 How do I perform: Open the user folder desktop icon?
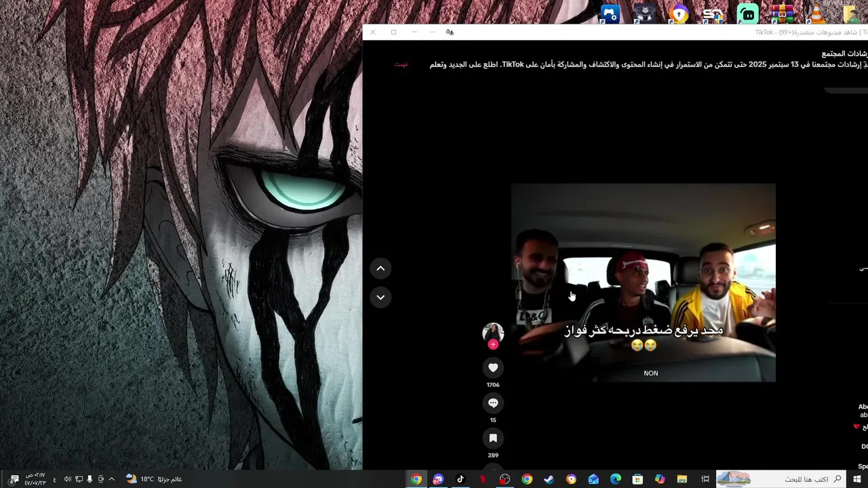853,14
